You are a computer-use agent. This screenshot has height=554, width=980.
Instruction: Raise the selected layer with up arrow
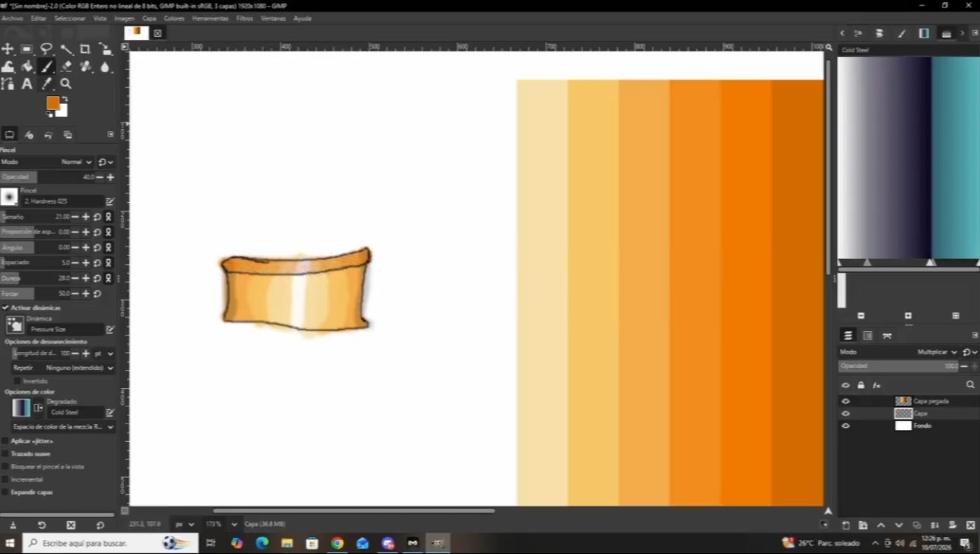(x=881, y=525)
